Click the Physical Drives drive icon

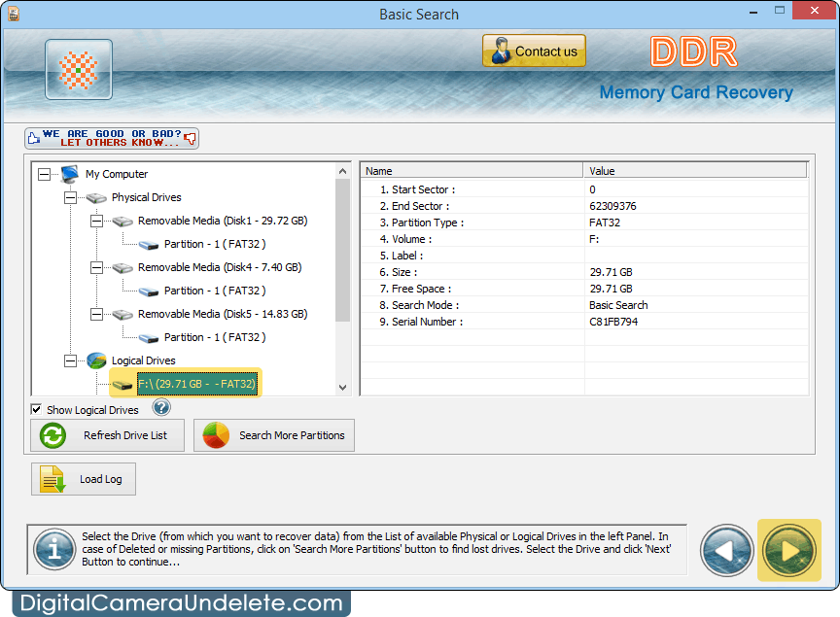point(96,198)
